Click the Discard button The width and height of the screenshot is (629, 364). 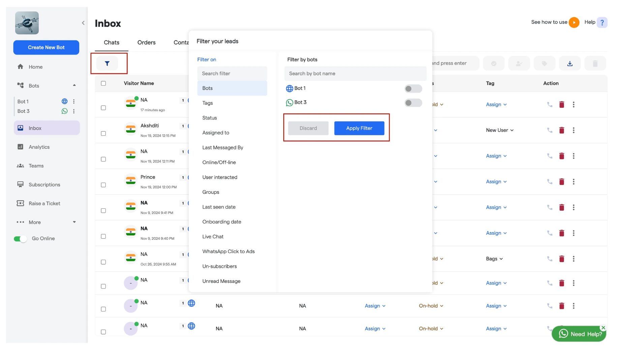pyautogui.click(x=308, y=128)
